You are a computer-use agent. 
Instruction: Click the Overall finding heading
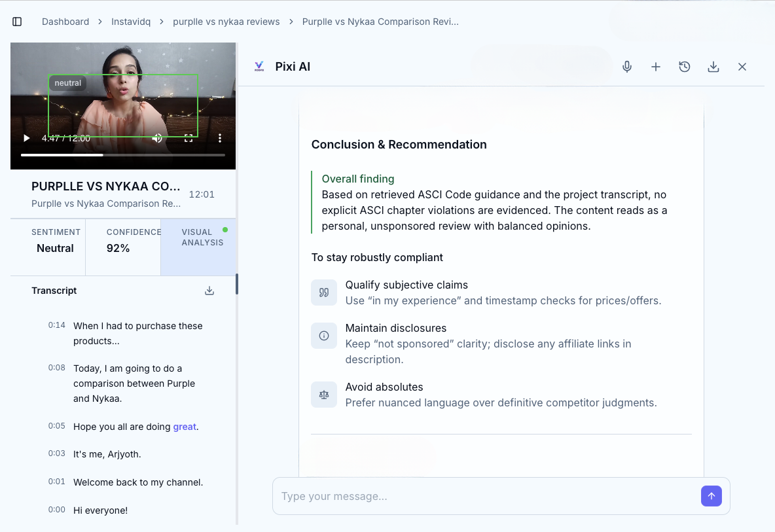point(358,179)
